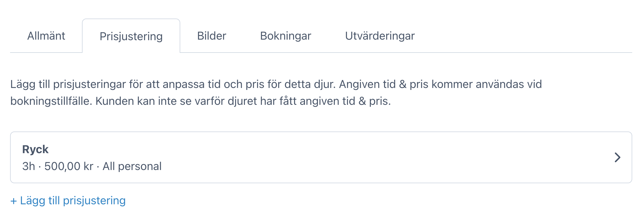Expand the Ryck price adjustment details
The height and width of the screenshot is (222, 644).
click(322, 157)
